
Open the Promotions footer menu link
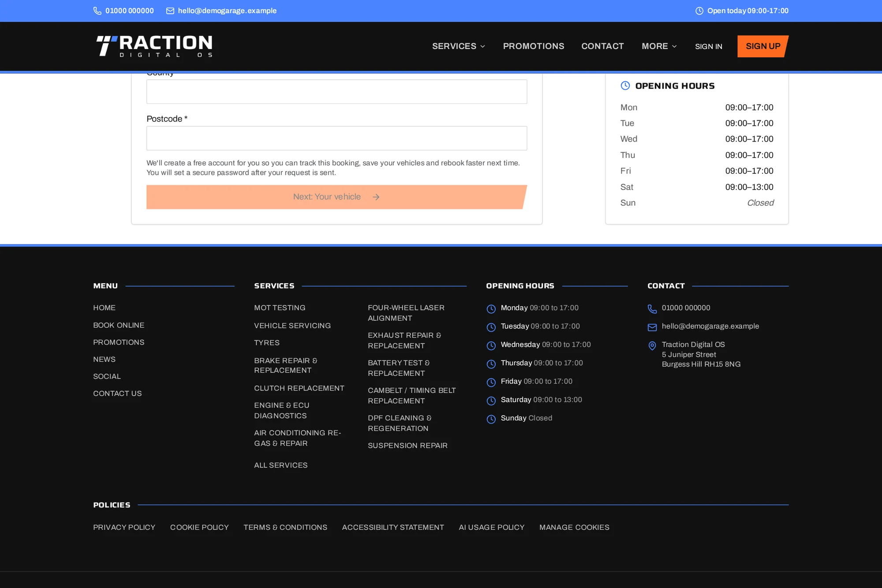click(119, 342)
